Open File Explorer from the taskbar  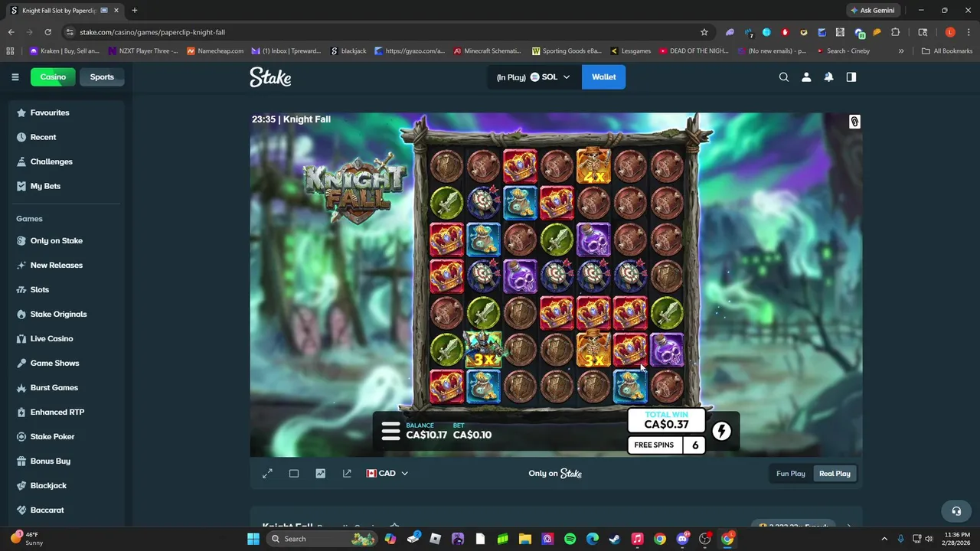point(525,539)
